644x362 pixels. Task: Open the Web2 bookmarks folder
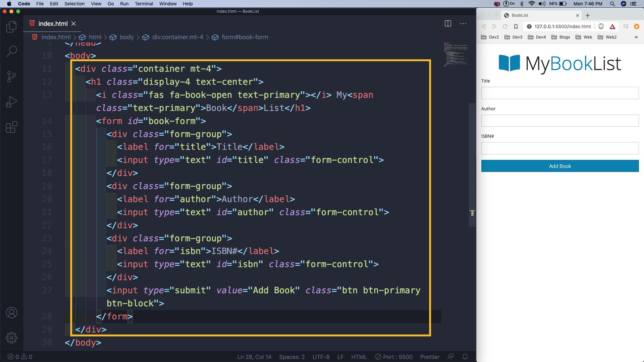607,37
